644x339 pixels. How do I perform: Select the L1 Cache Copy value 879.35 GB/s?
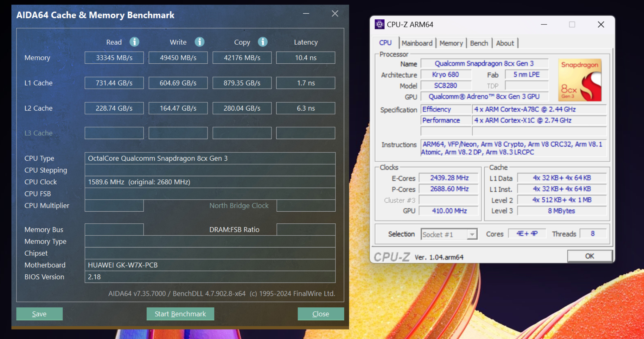point(242,83)
